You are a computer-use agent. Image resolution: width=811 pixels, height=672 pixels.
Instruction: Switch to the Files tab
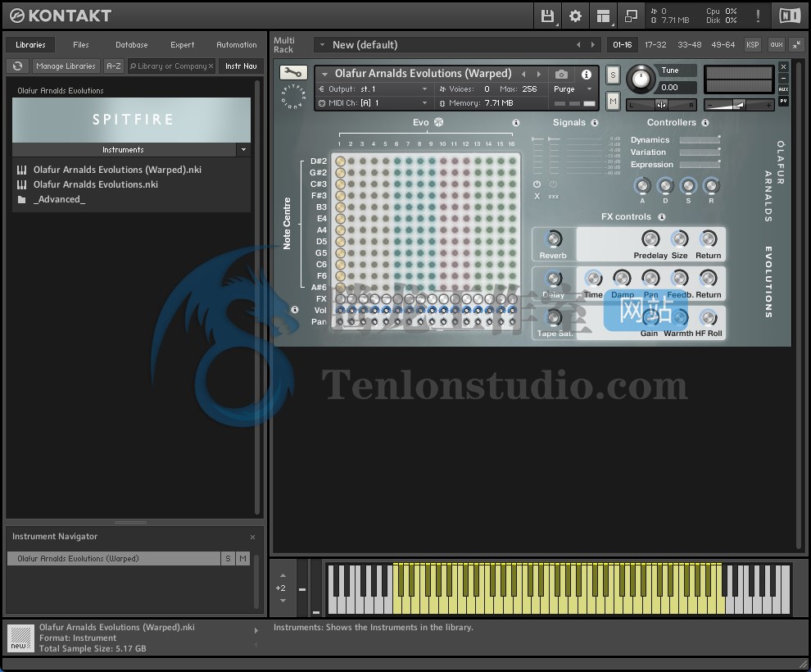point(80,45)
